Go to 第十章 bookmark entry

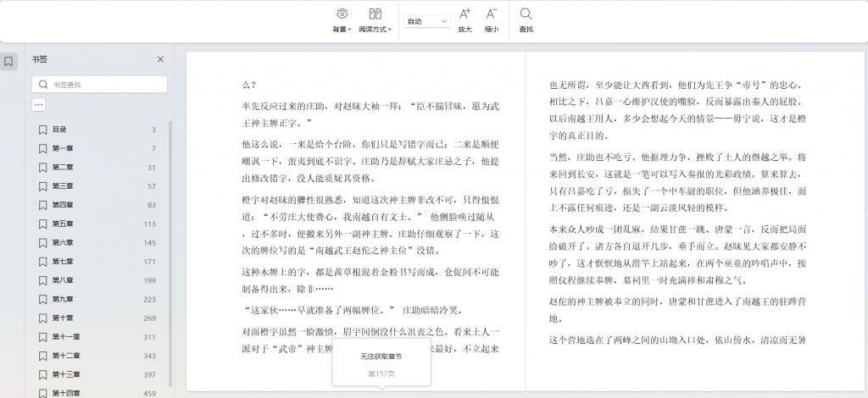pyautogui.click(x=63, y=318)
